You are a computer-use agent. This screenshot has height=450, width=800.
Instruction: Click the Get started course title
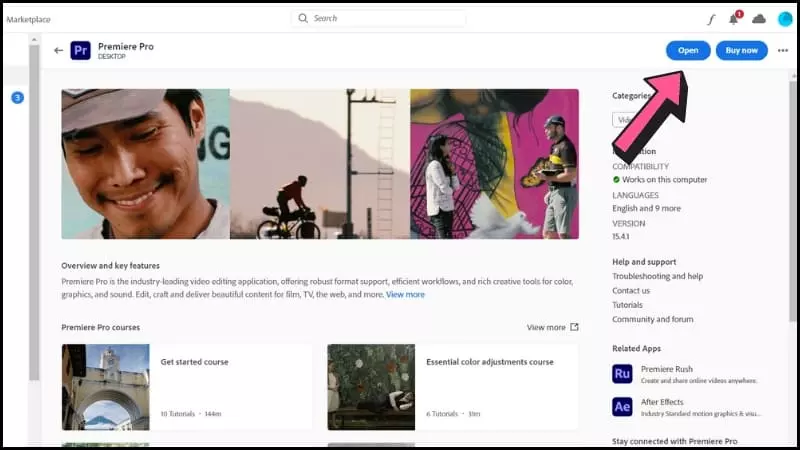pos(194,362)
